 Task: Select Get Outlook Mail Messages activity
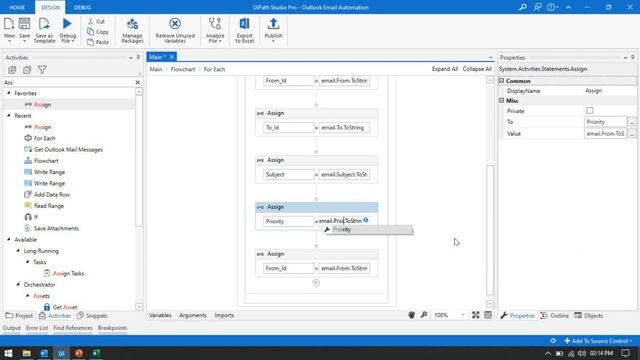coord(68,149)
